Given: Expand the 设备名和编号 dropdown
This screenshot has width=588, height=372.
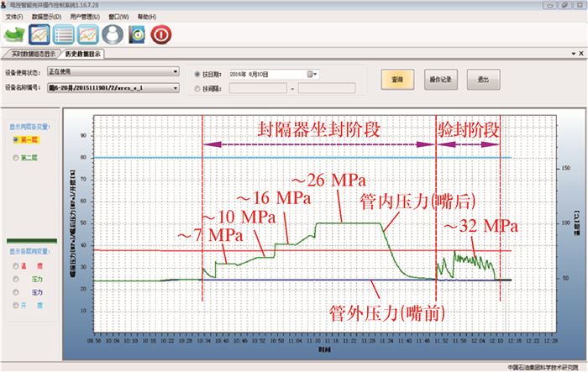Looking at the screenshot, I should coord(176,86).
